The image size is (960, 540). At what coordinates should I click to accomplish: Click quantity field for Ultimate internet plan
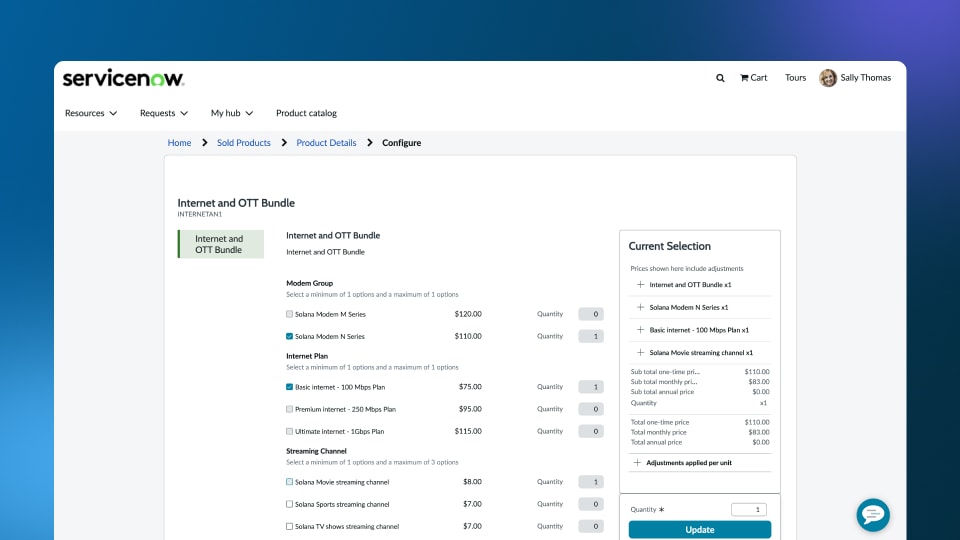point(591,431)
